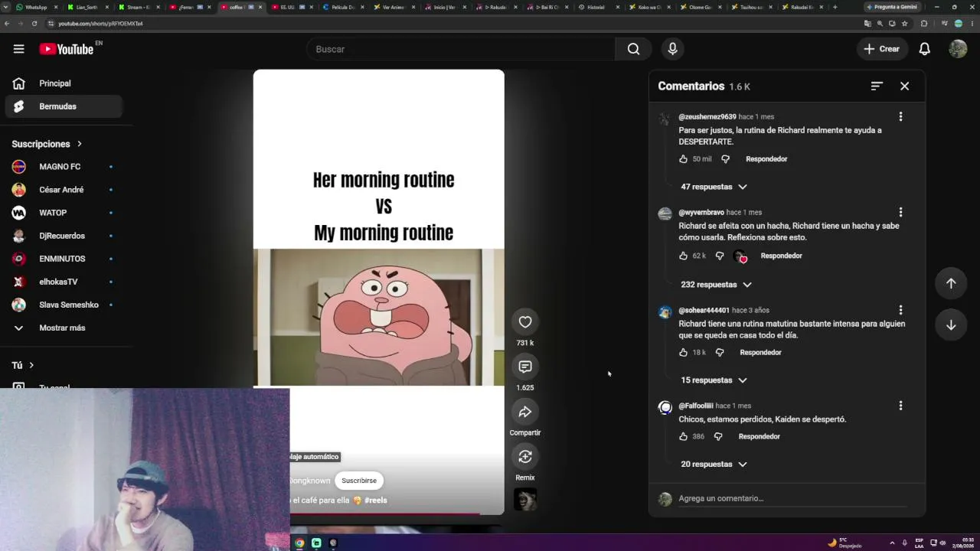Image resolution: width=980 pixels, height=551 pixels.
Task: Like the comment by @wyvernbravo
Action: (x=683, y=256)
